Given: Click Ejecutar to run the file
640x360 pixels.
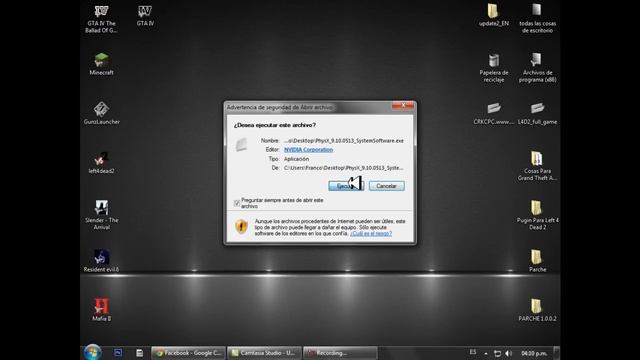Looking at the screenshot, I should coord(346,186).
